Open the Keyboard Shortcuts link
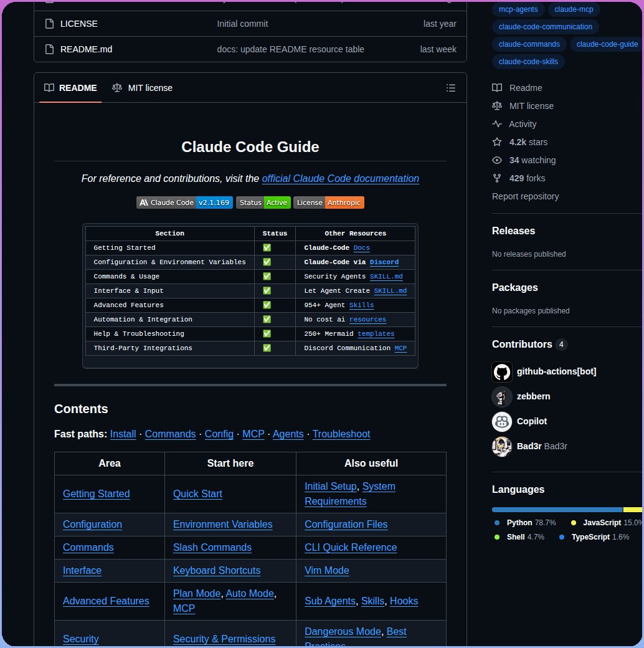Screen dimensions: 644x648 pyautogui.click(x=217, y=571)
